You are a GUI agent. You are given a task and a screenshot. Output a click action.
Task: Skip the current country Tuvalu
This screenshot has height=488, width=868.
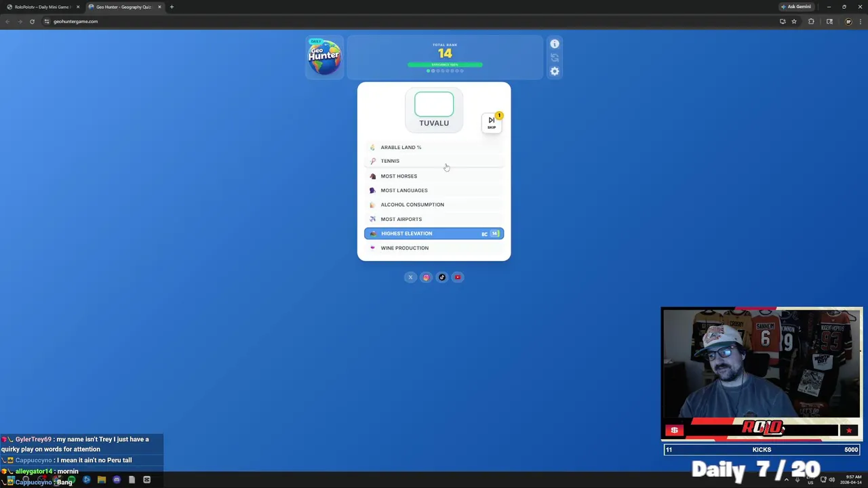[x=492, y=122]
